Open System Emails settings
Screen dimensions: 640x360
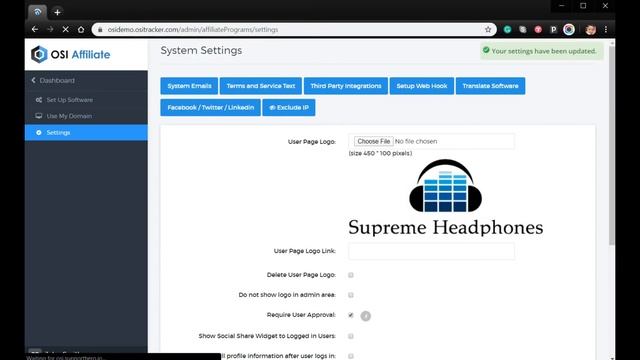(x=189, y=86)
